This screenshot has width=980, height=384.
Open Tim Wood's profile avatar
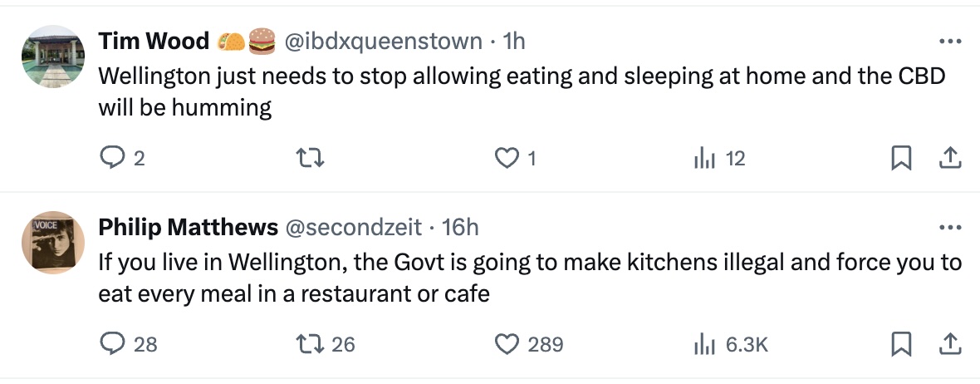(x=53, y=57)
